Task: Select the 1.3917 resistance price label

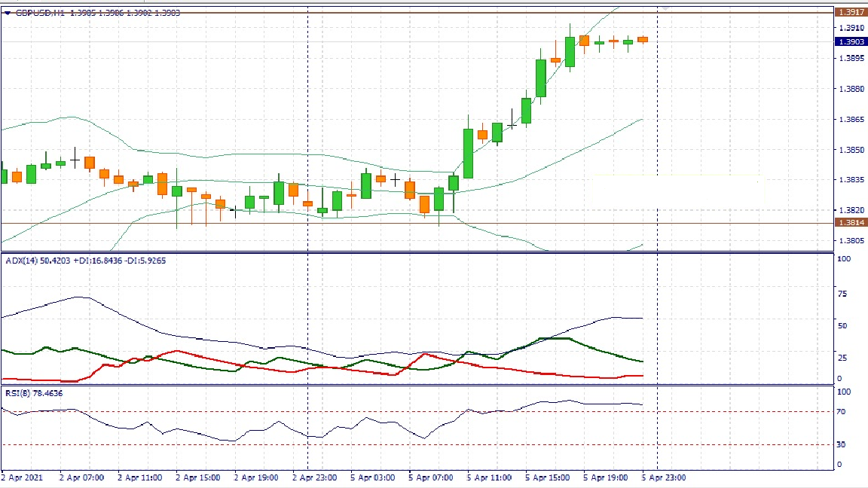Action: (851, 12)
